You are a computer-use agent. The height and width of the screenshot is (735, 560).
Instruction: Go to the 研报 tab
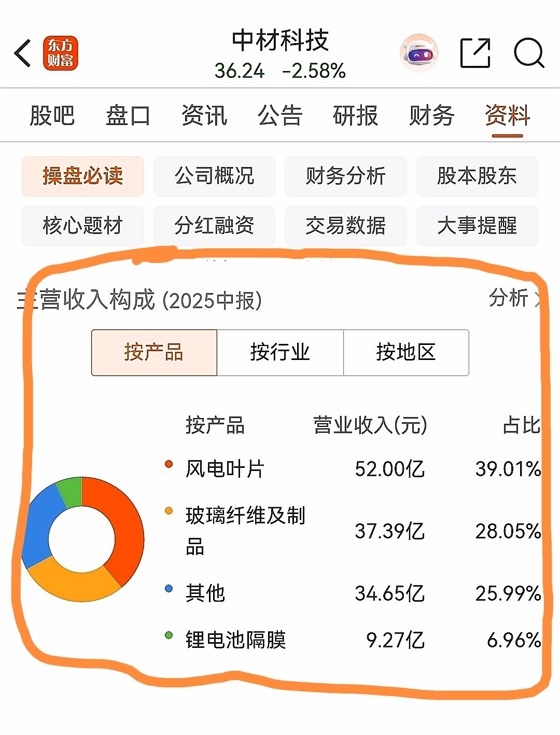tap(356, 116)
